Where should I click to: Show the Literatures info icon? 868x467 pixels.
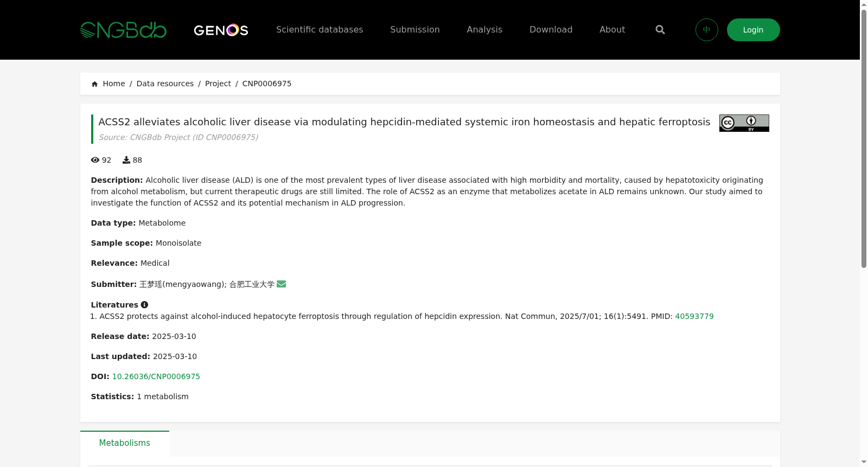[144, 305]
